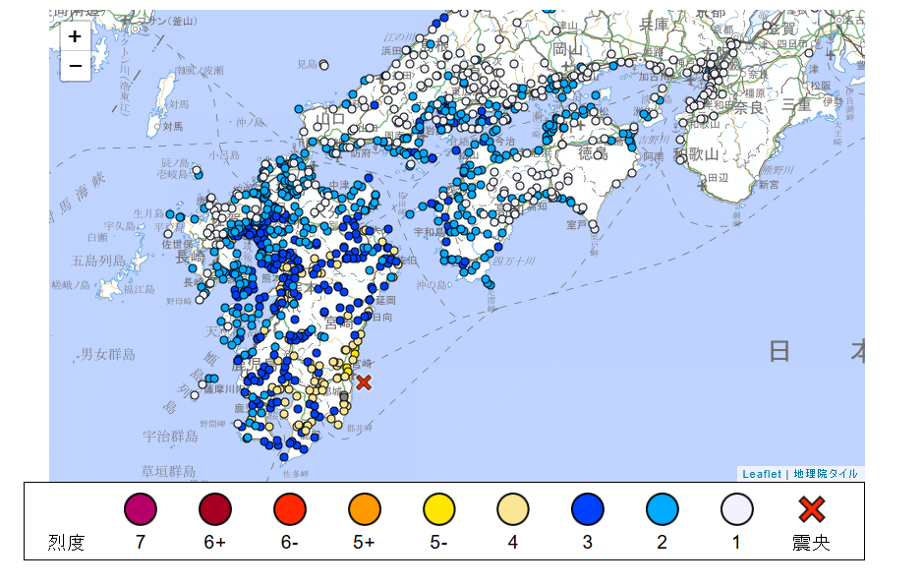Click the 宇和島 map label
Viewport: 924px width, 586px height.
(x=428, y=232)
